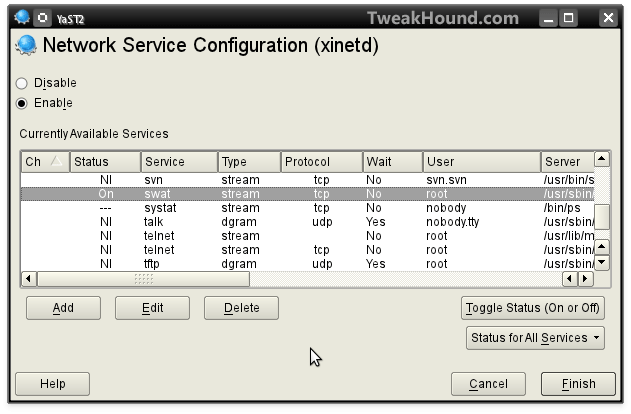Select the Enable radio button
The width and height of the screenshot is (631, 414).
click(x=22, y=103)
